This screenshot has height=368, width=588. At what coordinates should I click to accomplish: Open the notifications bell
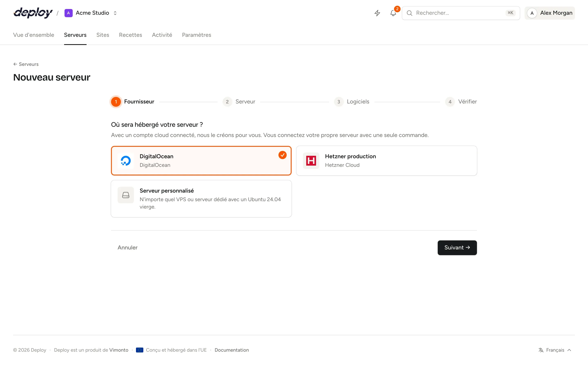(x=393, y=13)
